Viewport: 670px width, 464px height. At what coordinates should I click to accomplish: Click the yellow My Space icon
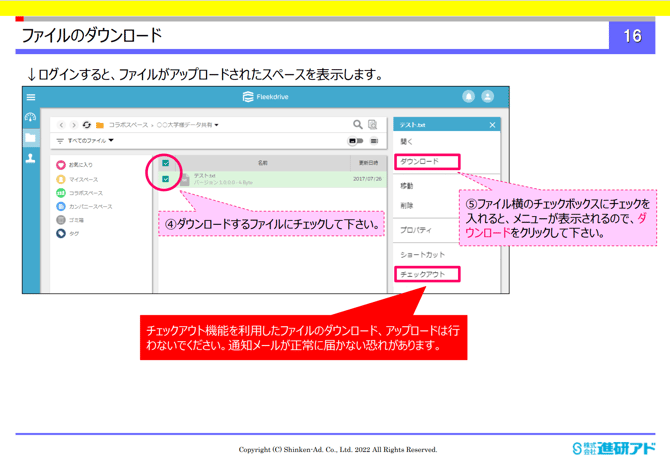click(x=61, y=179)
